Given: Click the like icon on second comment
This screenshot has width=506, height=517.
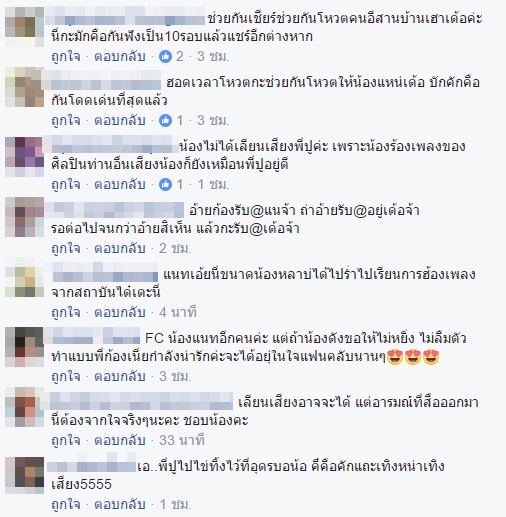Looking at the screenshot, I should click(x=165, y=120).
